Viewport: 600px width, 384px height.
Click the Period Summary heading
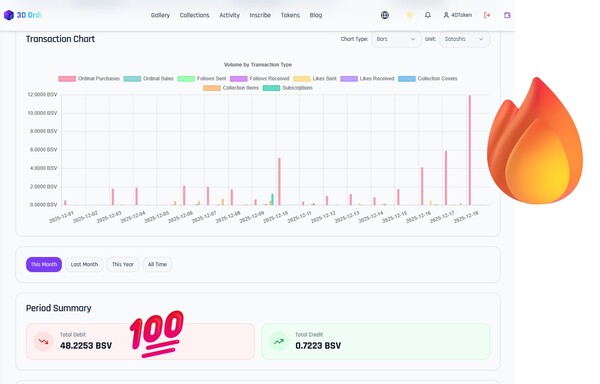[x=59, y=308]
